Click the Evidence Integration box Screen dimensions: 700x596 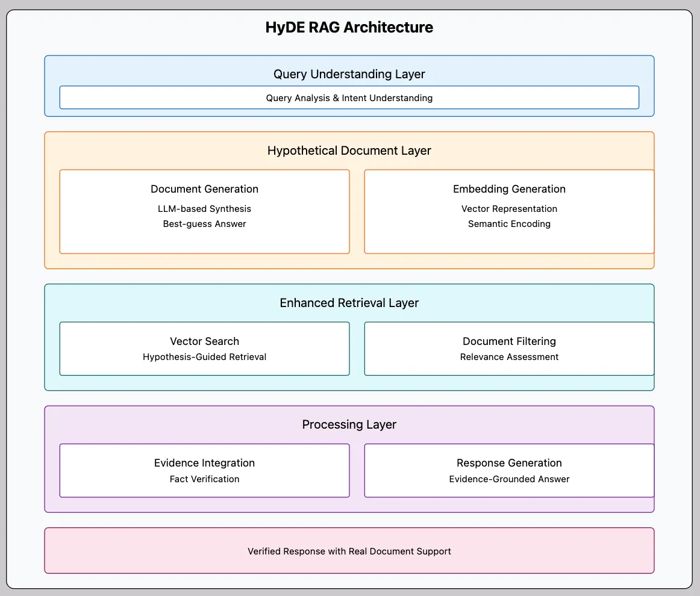204,463
